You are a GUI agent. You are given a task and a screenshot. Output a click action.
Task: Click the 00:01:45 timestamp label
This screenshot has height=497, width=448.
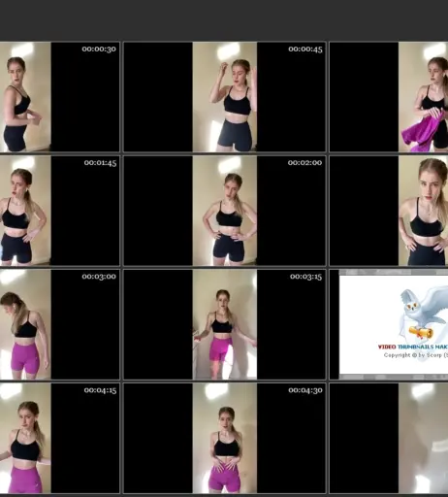tap(100, 163)
